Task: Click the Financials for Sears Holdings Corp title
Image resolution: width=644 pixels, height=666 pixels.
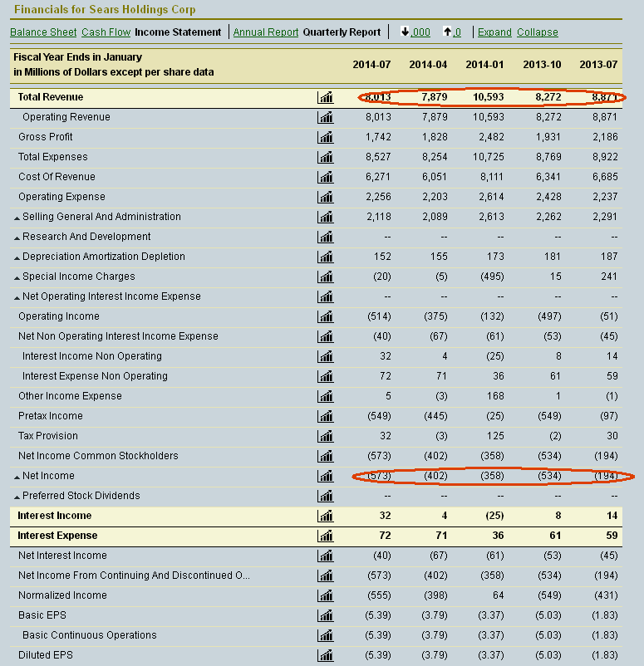Action: coord(105,10)
